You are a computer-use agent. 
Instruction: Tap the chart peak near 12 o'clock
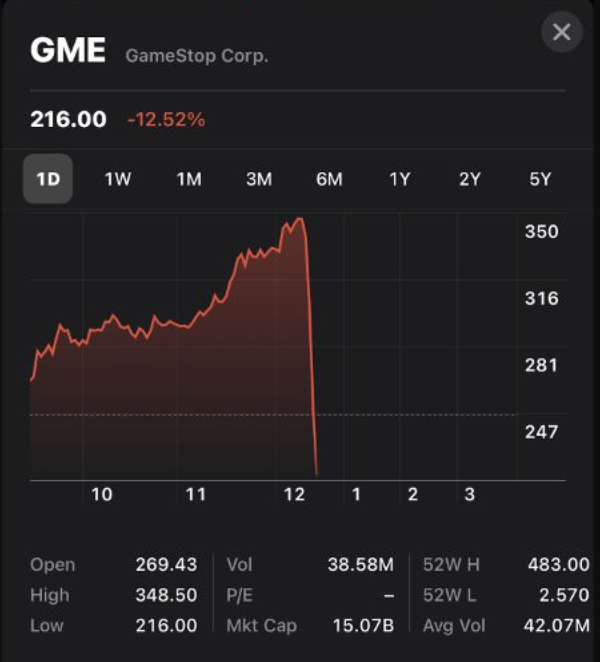point(299,219)
